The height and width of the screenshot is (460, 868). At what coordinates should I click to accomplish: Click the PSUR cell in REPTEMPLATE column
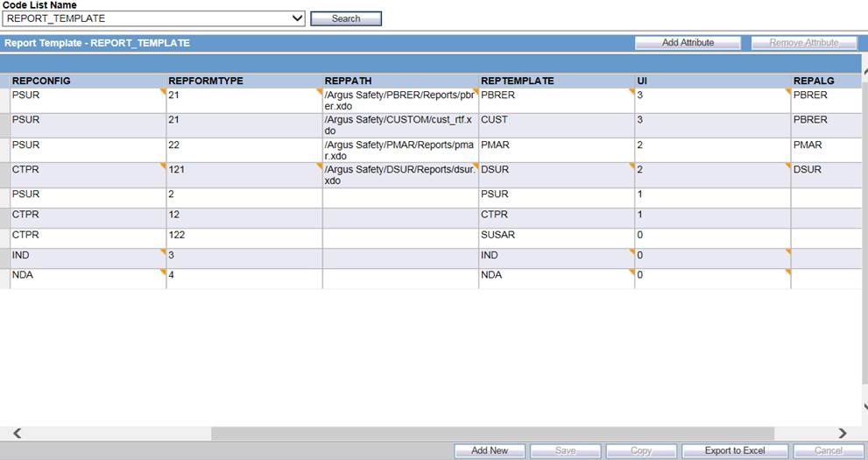557,198
